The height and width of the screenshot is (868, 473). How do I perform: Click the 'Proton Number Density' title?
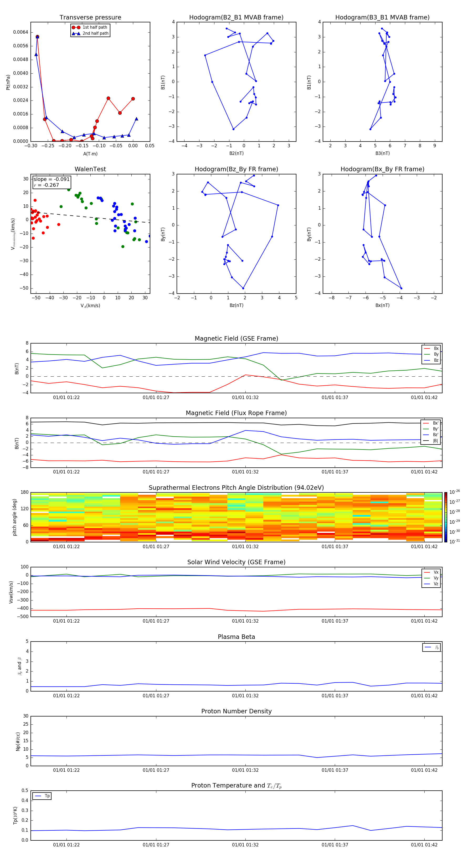pyautogui.click(x=236, y=711)
